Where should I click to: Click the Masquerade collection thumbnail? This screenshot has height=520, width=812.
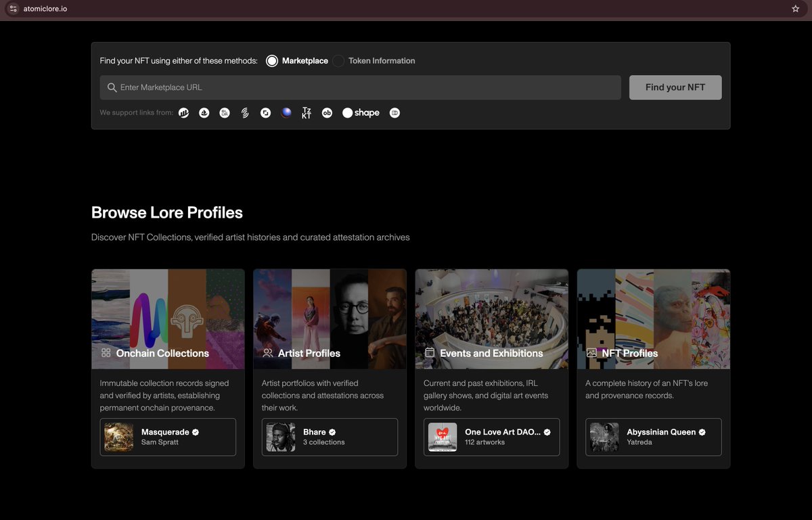118,437
